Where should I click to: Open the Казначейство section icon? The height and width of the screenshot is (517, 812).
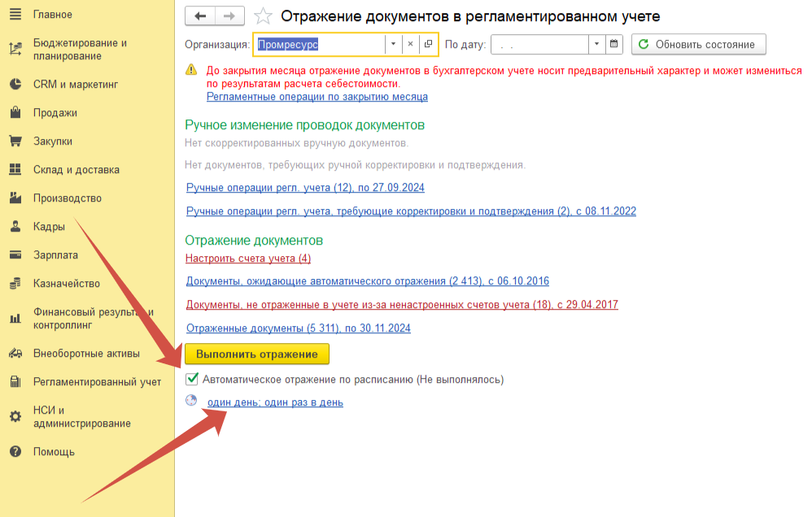[x=15, y=284]
